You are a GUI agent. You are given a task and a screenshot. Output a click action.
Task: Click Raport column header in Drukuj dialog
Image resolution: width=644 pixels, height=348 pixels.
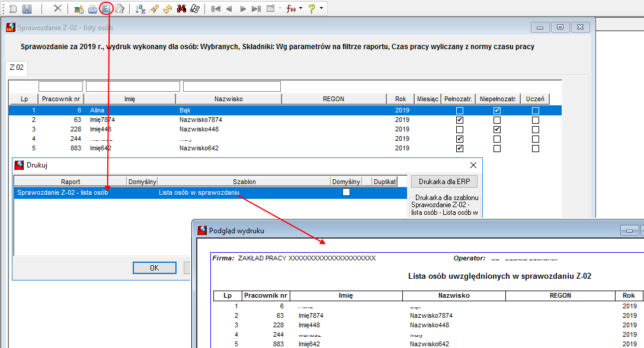pos(71,182)
